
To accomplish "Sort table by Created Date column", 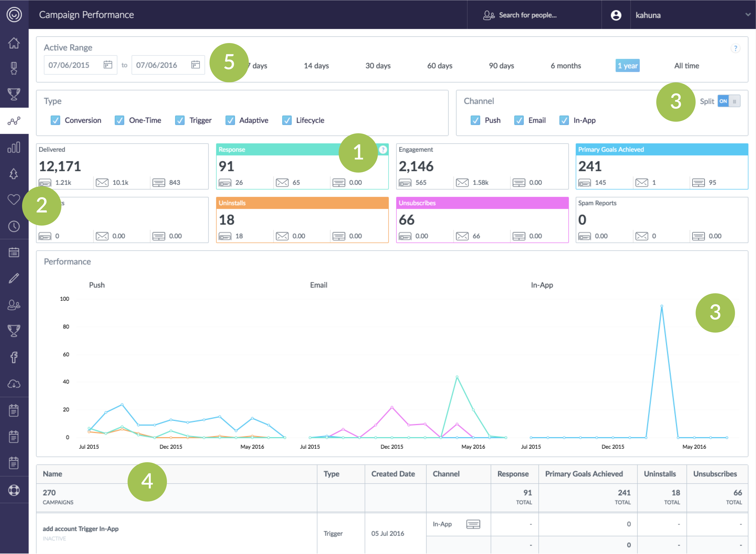I will click(393, 473).
